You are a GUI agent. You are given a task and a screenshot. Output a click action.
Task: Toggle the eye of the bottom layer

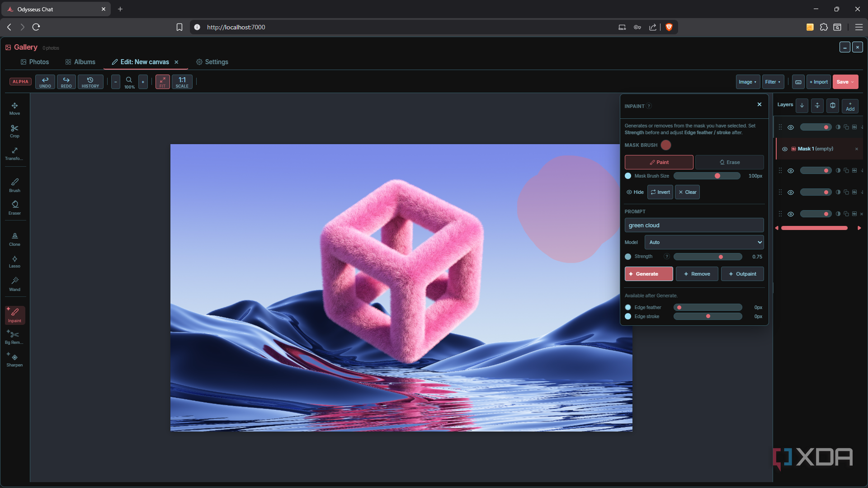(x=791, y=214)
